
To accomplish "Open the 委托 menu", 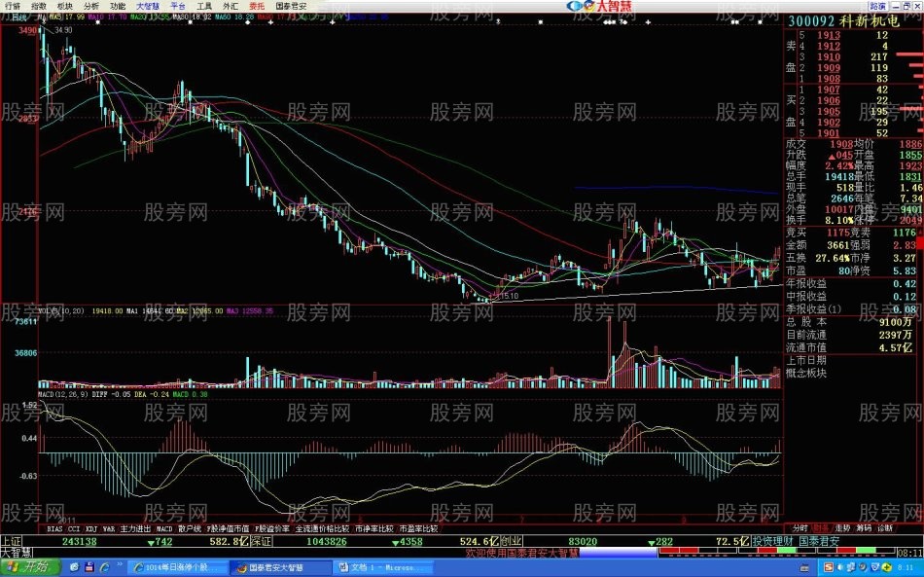I will [x=257, y=6].
